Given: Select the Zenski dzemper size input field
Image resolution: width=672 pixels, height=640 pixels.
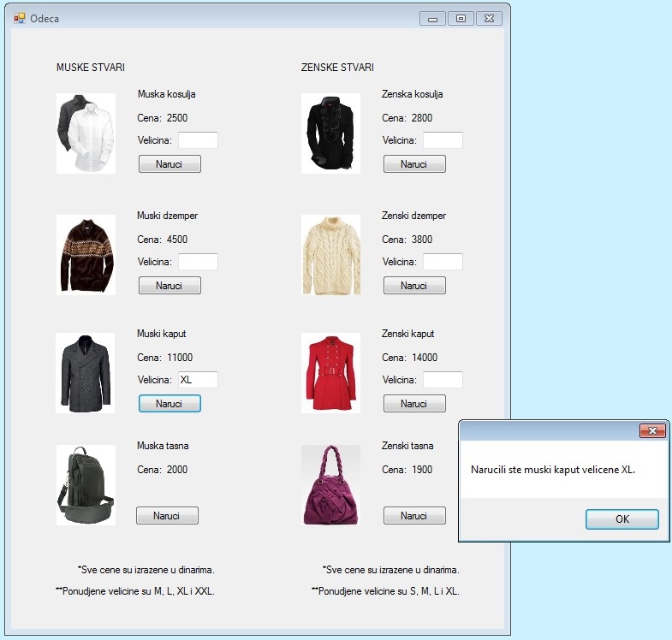Looking at the screenshot, I should point(443,262).
